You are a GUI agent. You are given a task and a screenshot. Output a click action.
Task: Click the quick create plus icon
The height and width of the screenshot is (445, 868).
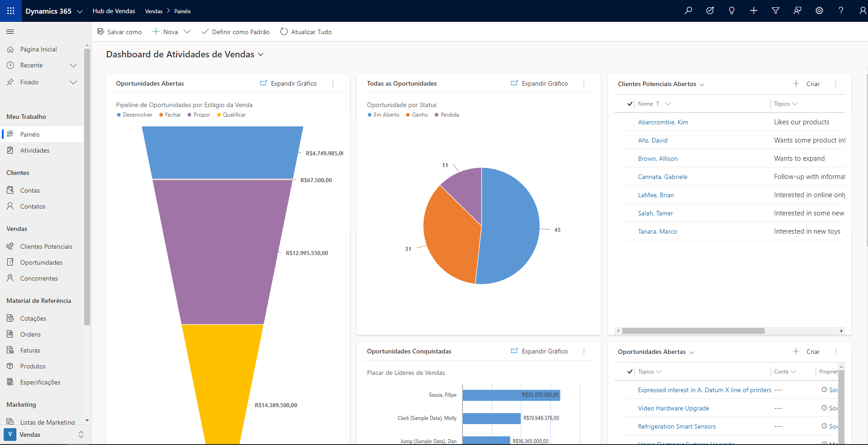click(x=754, y=10)
